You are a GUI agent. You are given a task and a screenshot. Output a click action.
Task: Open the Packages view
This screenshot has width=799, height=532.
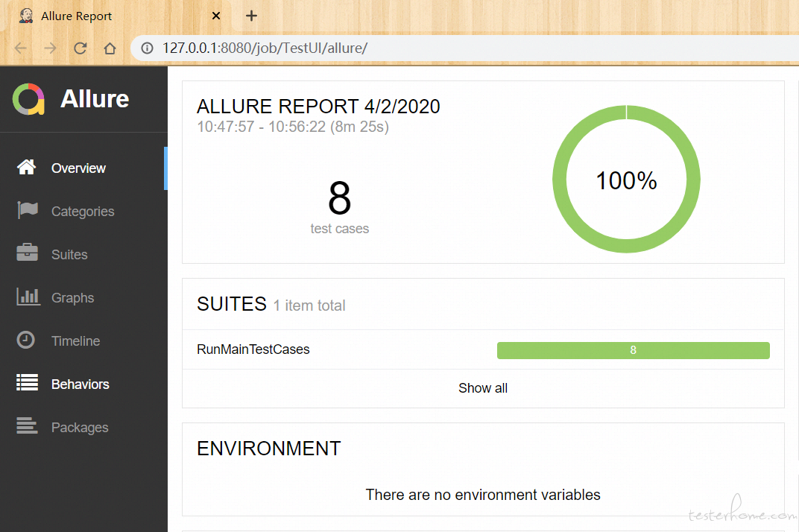coord(83,427)
